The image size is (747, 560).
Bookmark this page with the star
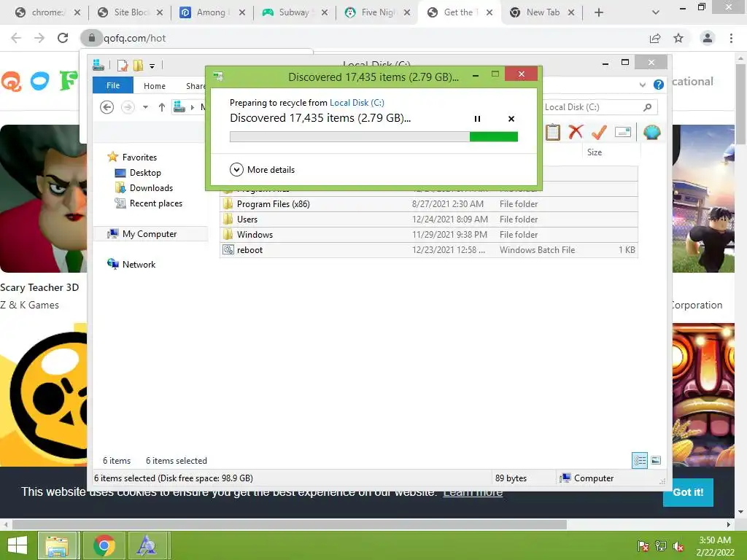click(678, 38)
